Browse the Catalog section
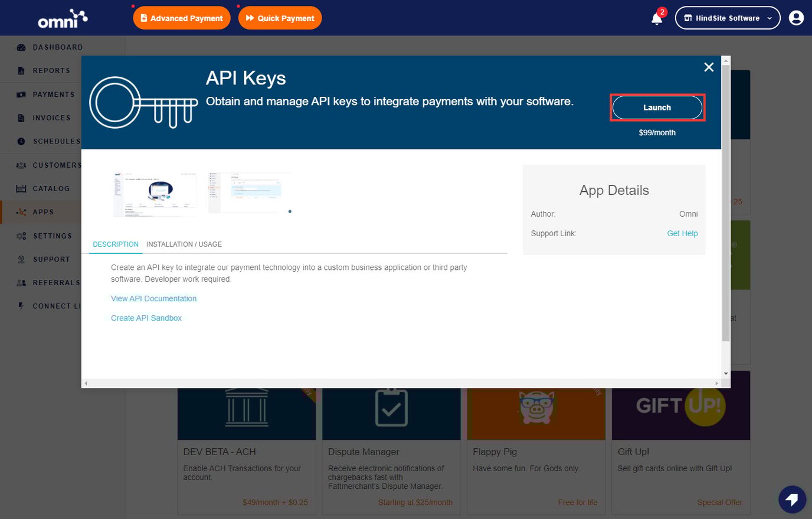 53,188
